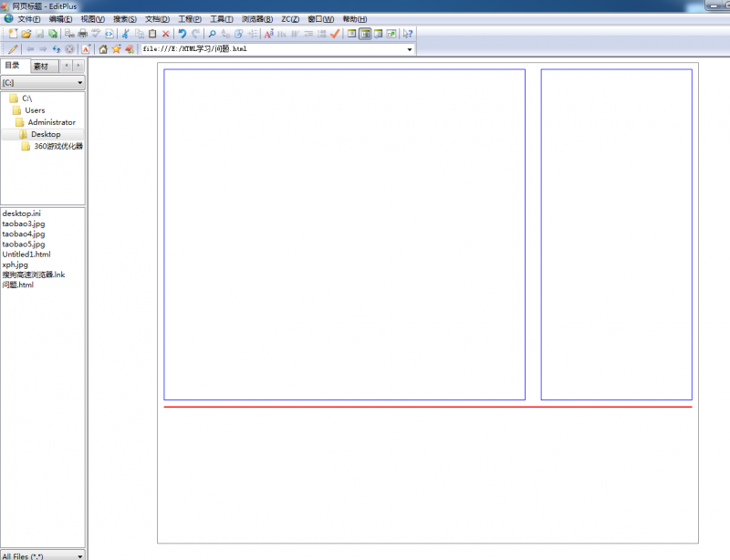730x560 pixels.
Task: Open the 工具(T) menu
Action: tap(221, 19)
